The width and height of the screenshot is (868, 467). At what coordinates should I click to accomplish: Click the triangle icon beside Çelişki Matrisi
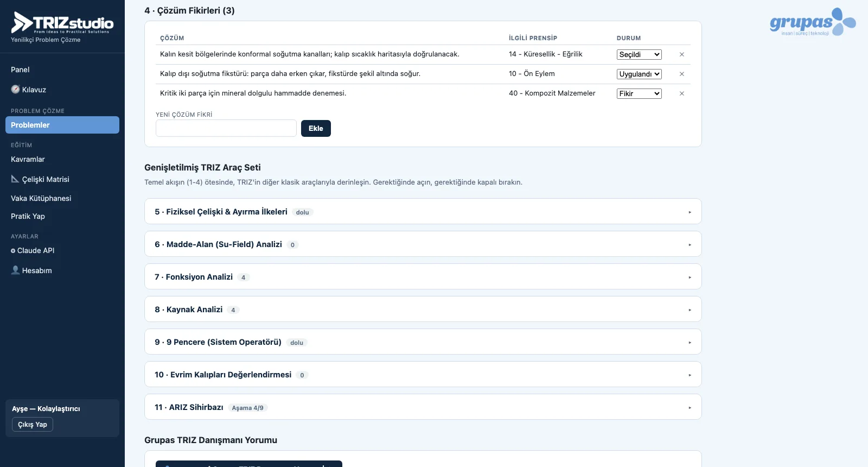(x=15, y=179)
